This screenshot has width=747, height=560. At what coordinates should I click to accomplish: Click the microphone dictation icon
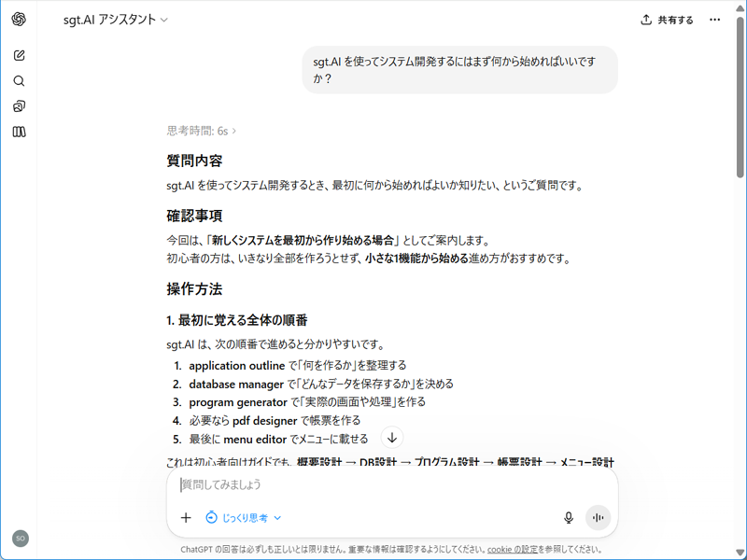(x=569, y=518)
